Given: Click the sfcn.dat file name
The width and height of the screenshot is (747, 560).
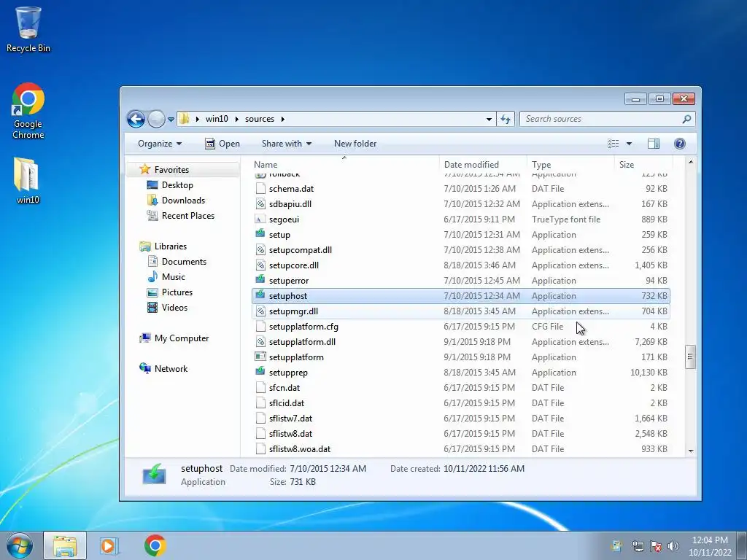Looking at the screenshot, I should [x=285, y=388].
